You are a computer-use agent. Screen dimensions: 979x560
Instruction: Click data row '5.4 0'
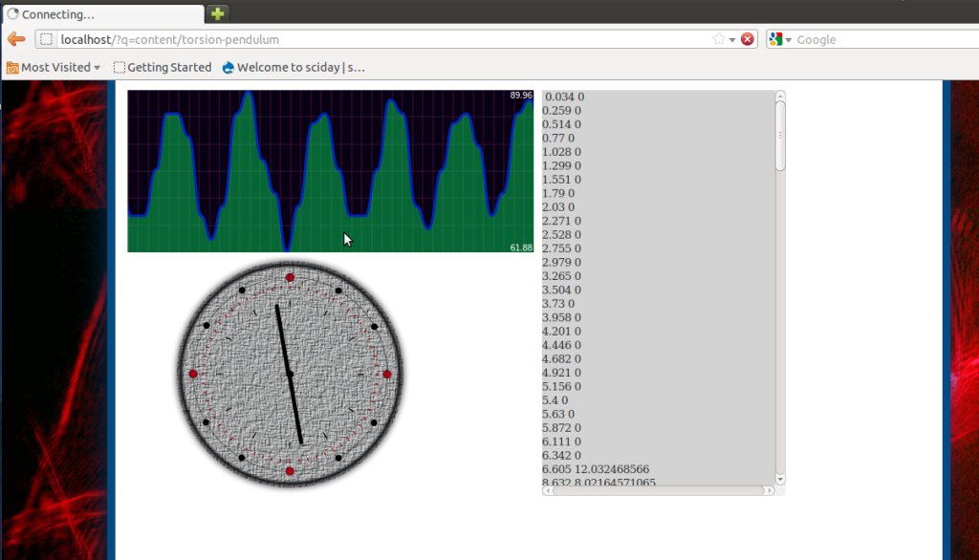coord(555,400)
